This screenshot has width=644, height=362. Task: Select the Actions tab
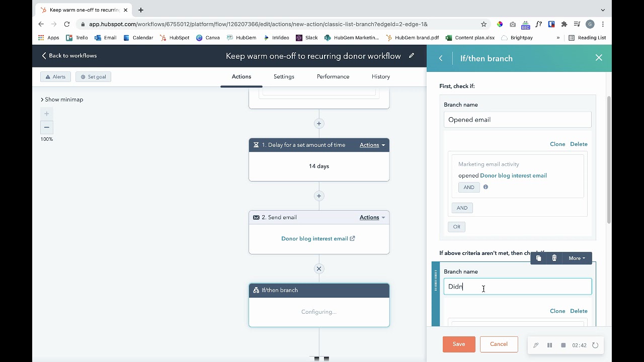click(242, 76)
